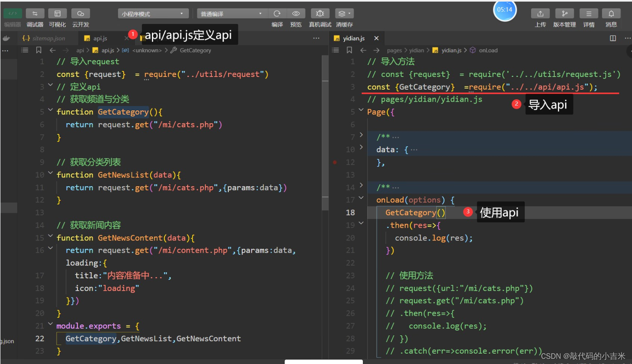Go forward in left editor navigation
The height and width of the screenshot is (364, 632).
66,50
